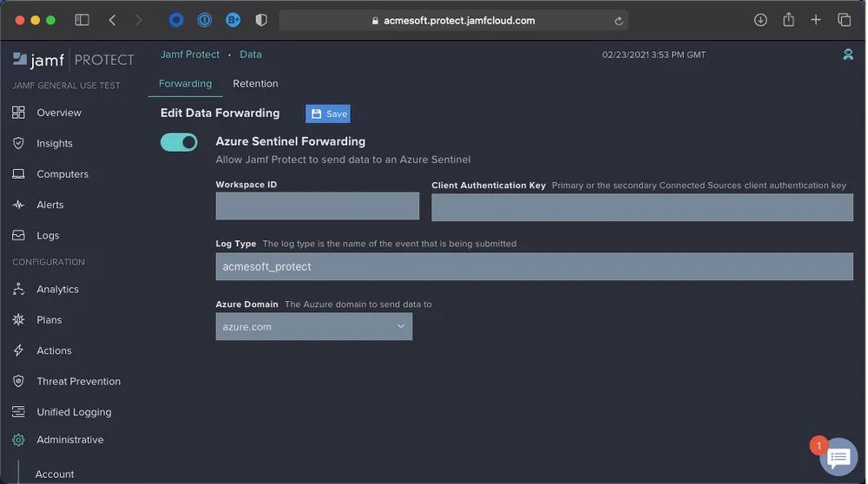
Task: Click the Workspace ID input field
Action: (x=317, y=206)
